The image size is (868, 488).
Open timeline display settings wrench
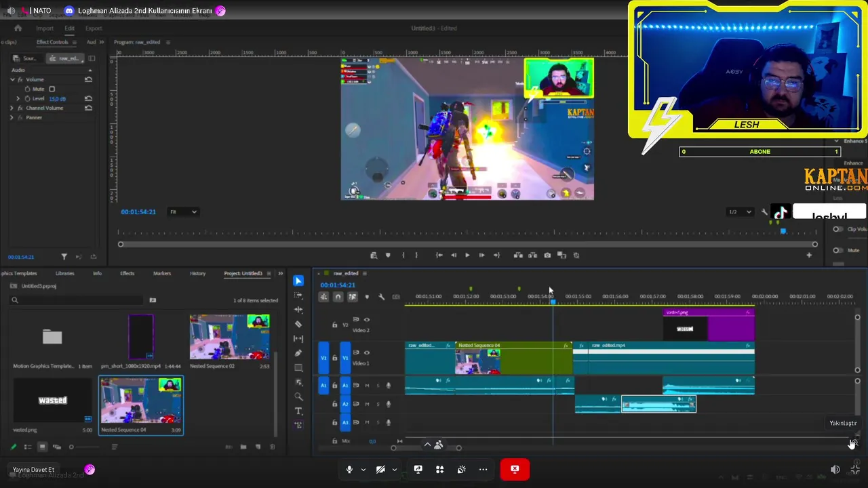(381, 296)
